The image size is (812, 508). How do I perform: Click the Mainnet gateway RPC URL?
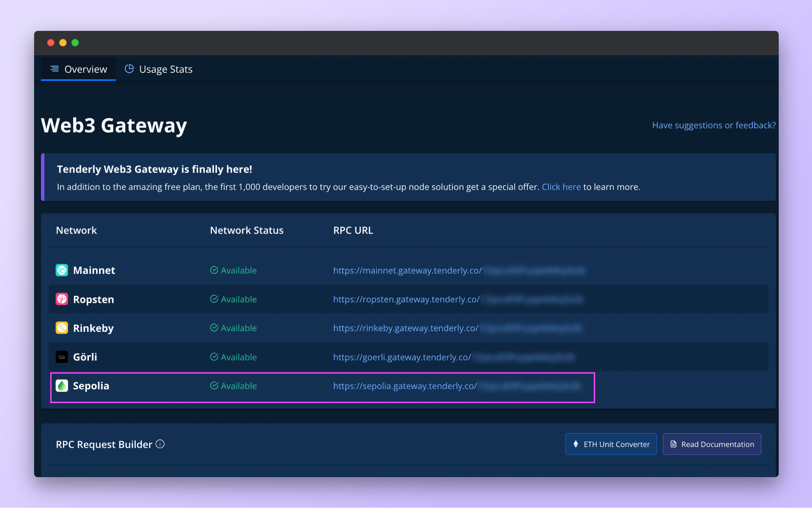pyautogui.click(x=407, y=271)
